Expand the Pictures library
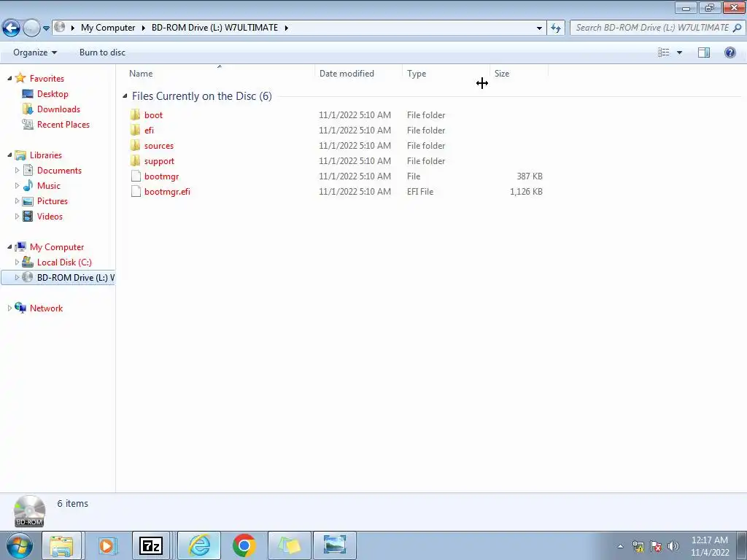Screen dimensions: 747x560 pyautogui.click(x=18, y=201)
